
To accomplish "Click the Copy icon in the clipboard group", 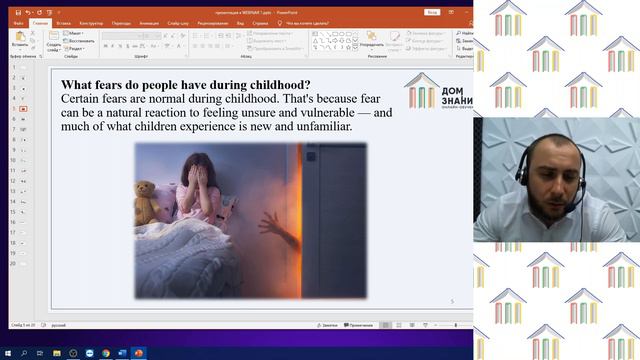I will point(33,41).
